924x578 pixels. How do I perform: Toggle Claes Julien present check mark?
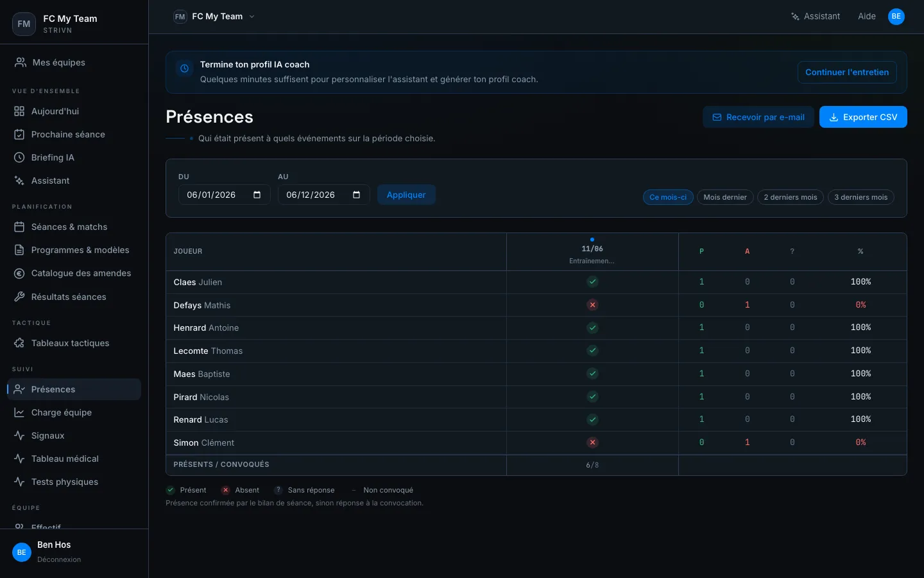tap(592, 282)
